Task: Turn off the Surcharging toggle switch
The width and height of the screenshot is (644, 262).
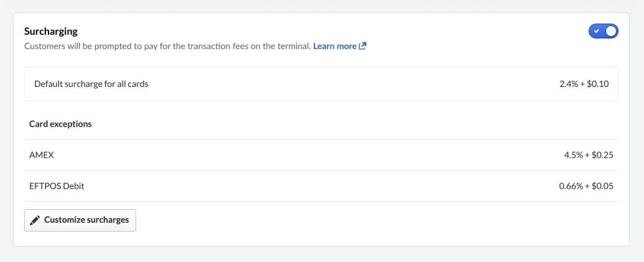Action: click(603, 31)
